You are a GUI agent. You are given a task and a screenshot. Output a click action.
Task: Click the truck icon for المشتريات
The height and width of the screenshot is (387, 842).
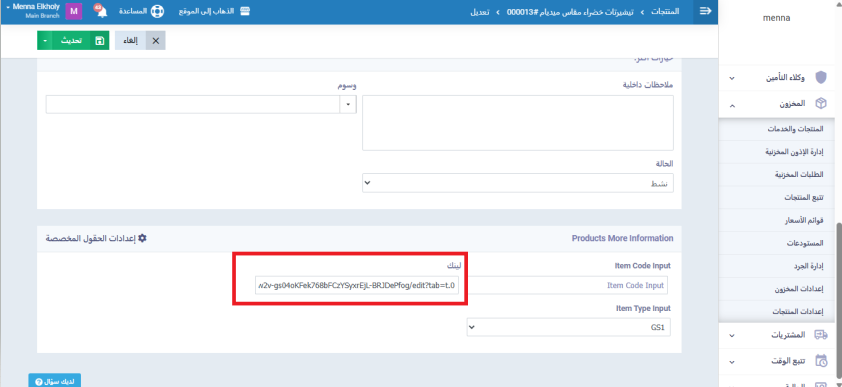[x=821, y=335]
